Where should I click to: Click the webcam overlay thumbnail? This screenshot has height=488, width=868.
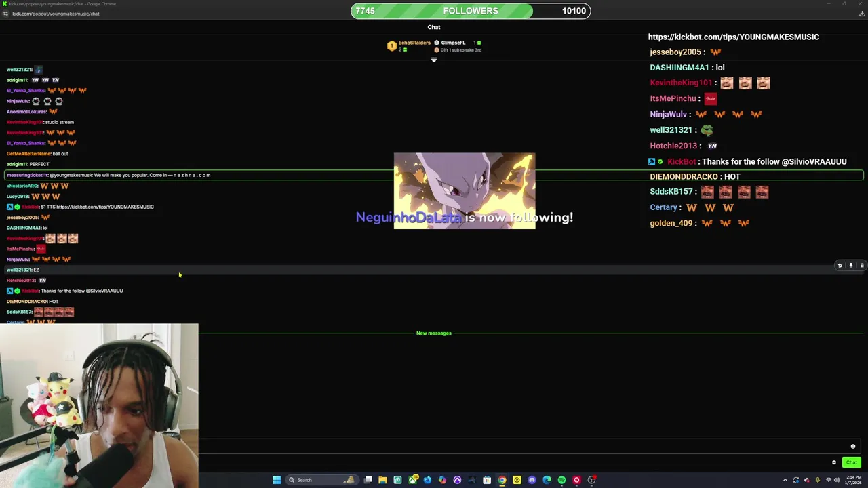click(99, 405)
